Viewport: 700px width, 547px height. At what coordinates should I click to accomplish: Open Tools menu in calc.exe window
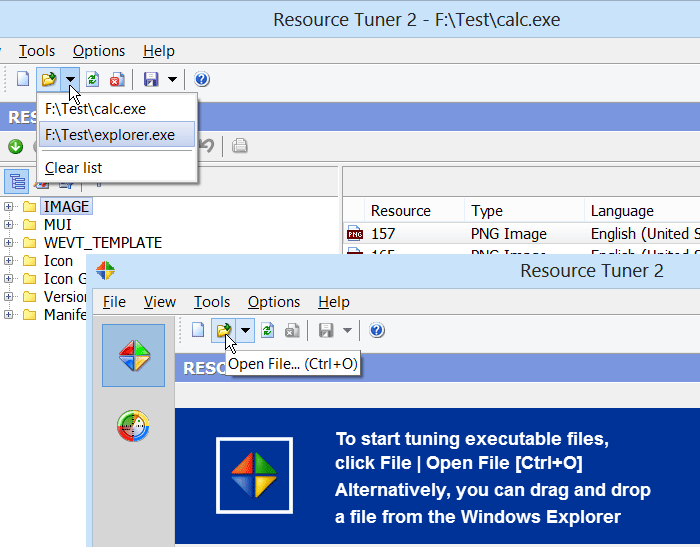click(x=37, y=51)
